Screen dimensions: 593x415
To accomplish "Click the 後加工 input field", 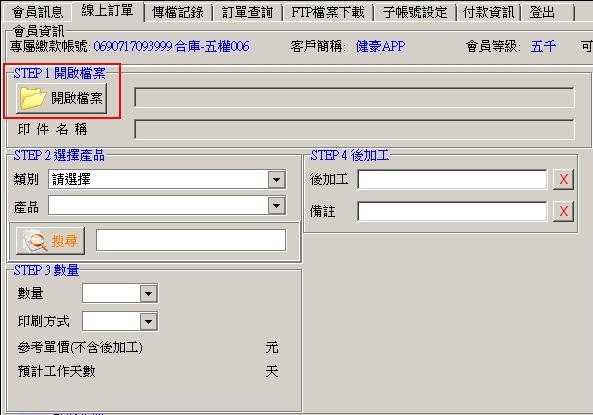I will 452,179.
